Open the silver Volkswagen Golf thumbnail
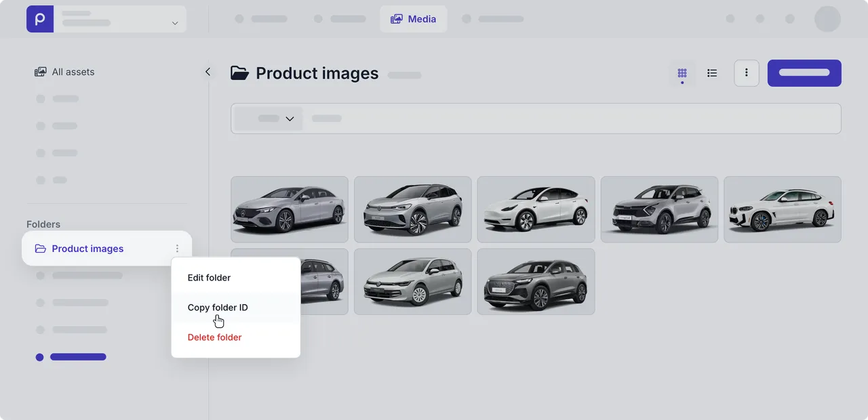Viewport: 868px width, 420px height. pos(413,281)
